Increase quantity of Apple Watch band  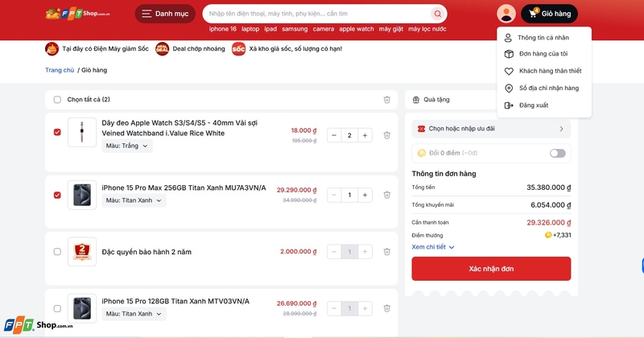coord(365,135)
